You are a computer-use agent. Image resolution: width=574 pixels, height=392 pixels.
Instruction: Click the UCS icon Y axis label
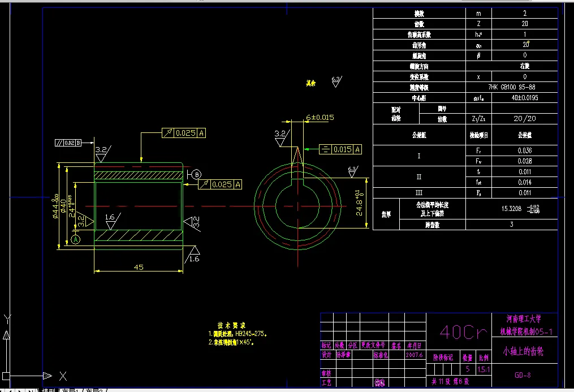pyautogui.click(x=7, y=319)
